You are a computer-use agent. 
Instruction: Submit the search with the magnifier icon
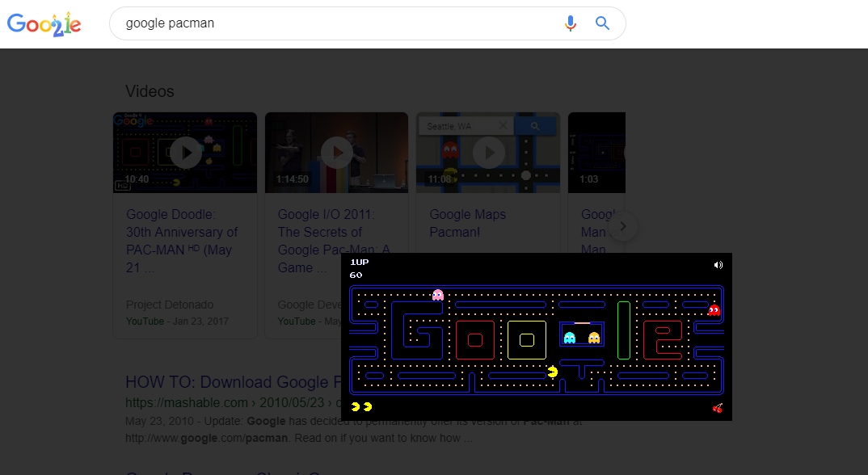pos(602,23)
